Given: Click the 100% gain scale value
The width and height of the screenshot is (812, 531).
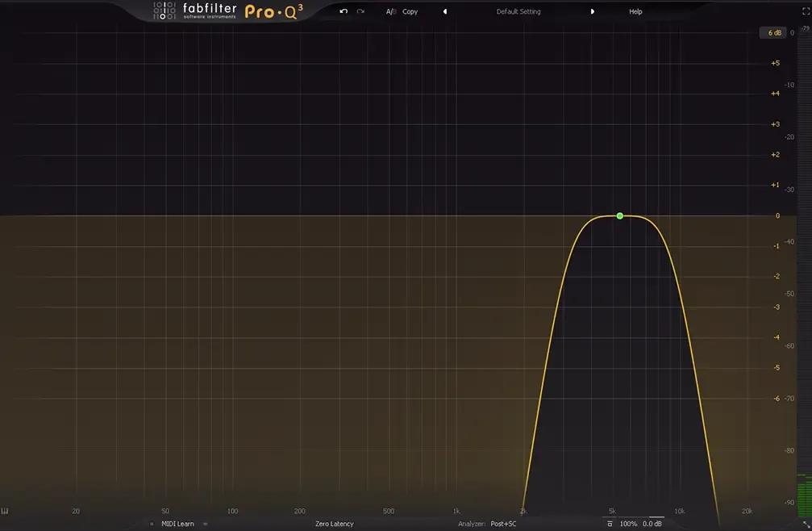Looking at the screenshot, I should pos(628,524).
